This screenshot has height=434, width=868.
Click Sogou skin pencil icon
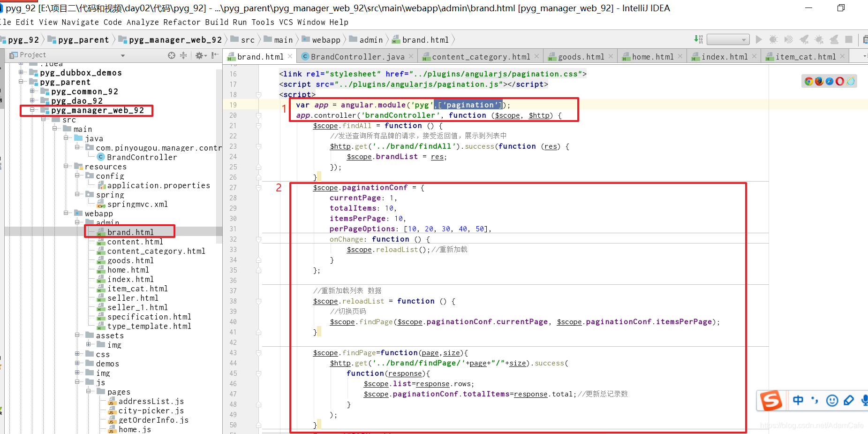(x=849, y=400)
